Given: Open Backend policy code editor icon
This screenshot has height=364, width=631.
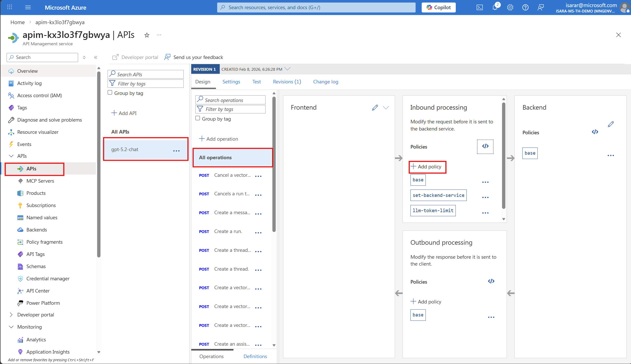Looking at the screenshot, I should coord(595,132).
